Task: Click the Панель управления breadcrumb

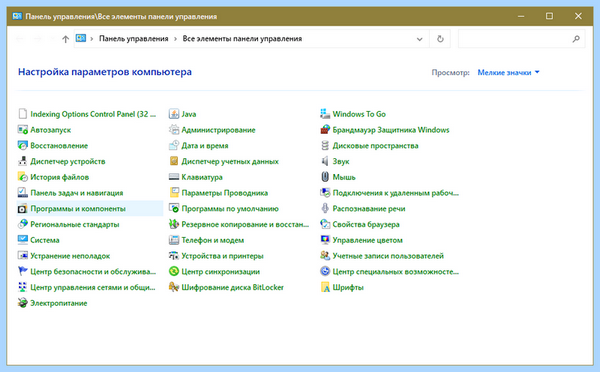Action: coord(134,39)
